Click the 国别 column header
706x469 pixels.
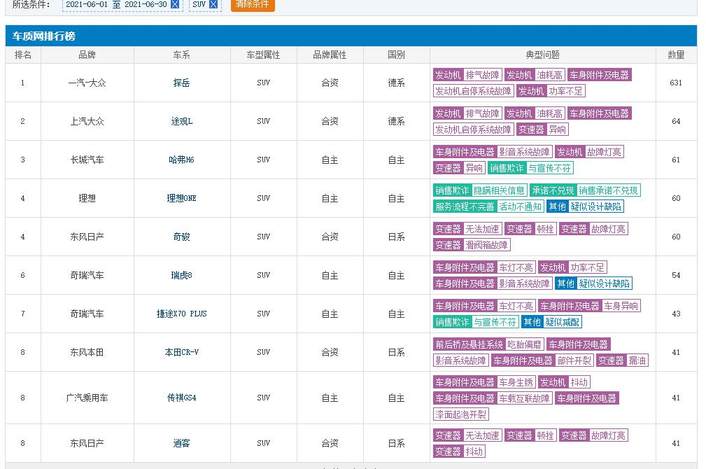[x=396, y=55]
